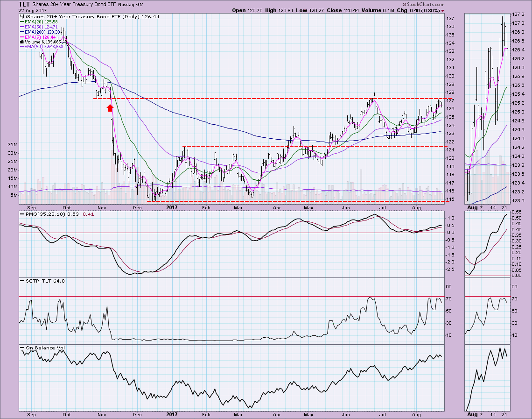Click the red up arrow annotation
532x419 pixels.
(x=110, y=108)
